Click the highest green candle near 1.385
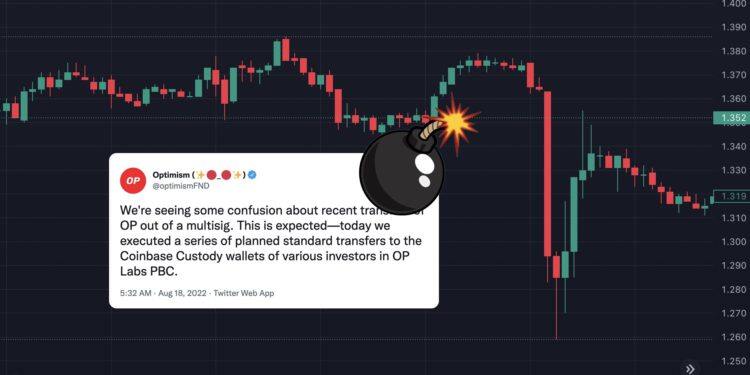Screen dimensions: 750x375 pyautogui.click(x=277, y=54)
